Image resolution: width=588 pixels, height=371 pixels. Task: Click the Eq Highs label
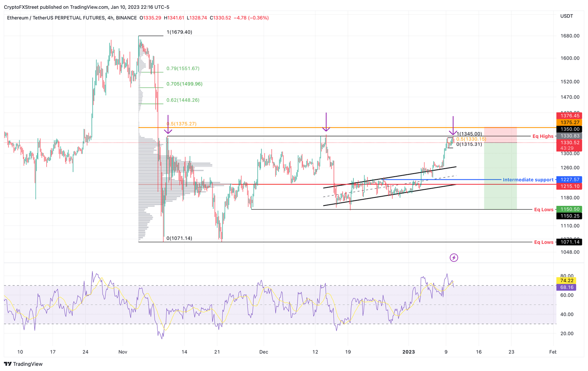click(542, 136)
